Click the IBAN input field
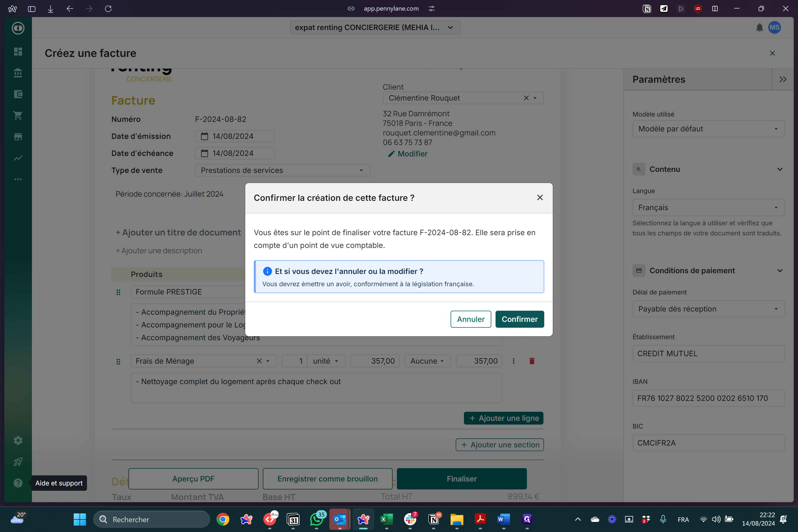Viewport: 798px width, 532px height. click(x=708, y=398)
